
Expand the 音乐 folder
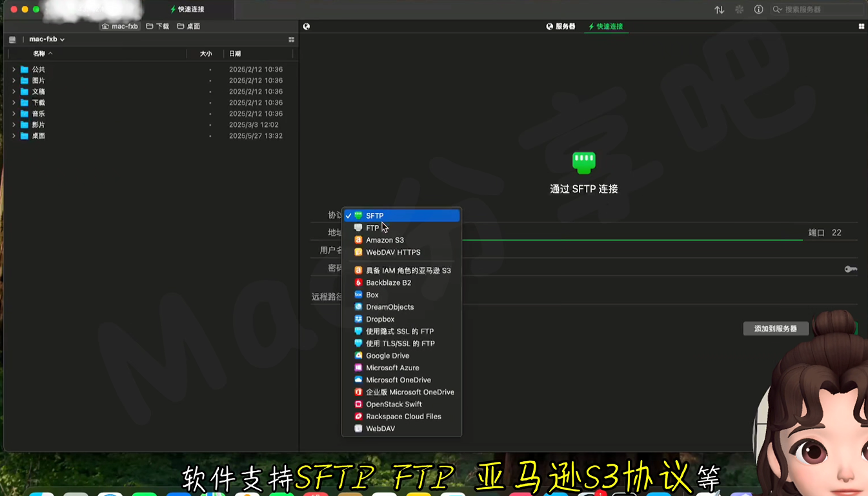[x=14, y=114]
